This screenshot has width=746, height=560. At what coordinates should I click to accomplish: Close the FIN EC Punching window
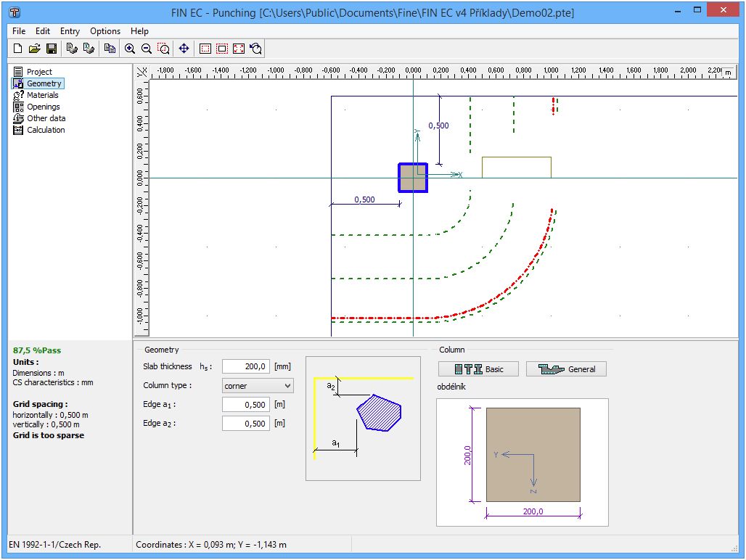click(x=724, y=10)
